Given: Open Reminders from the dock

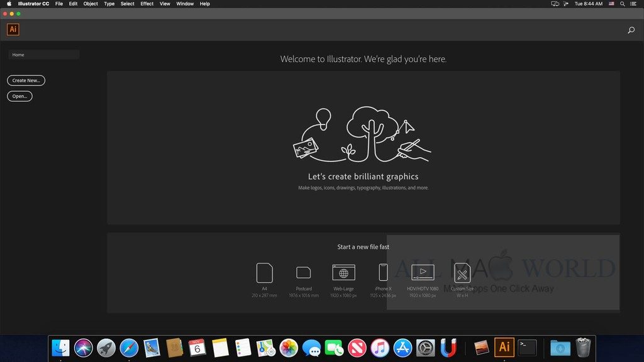Looking at the screenshot, I should pyautogui.click(x=243, y=348).
